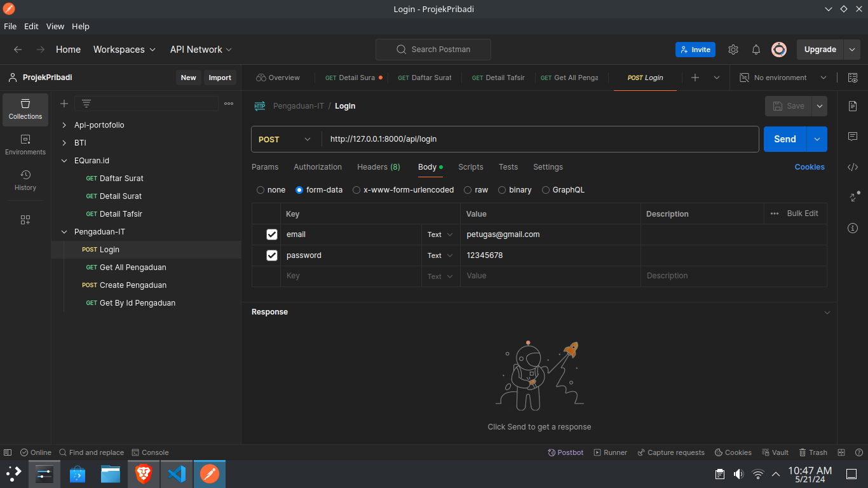Image resolution: width=868 pixels, height=488 pixels.
Task: Click the Send button
Action: click(784, 139)
